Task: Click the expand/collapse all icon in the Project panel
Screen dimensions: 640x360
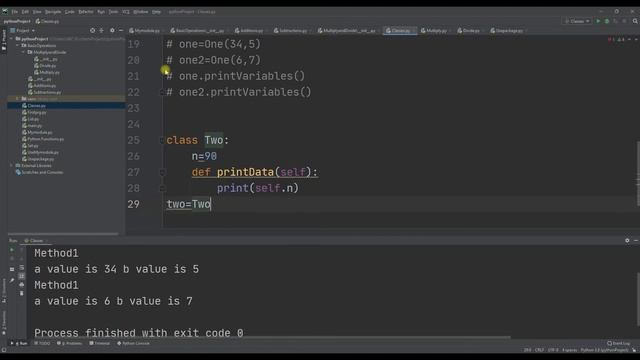Action: (102, 31)
